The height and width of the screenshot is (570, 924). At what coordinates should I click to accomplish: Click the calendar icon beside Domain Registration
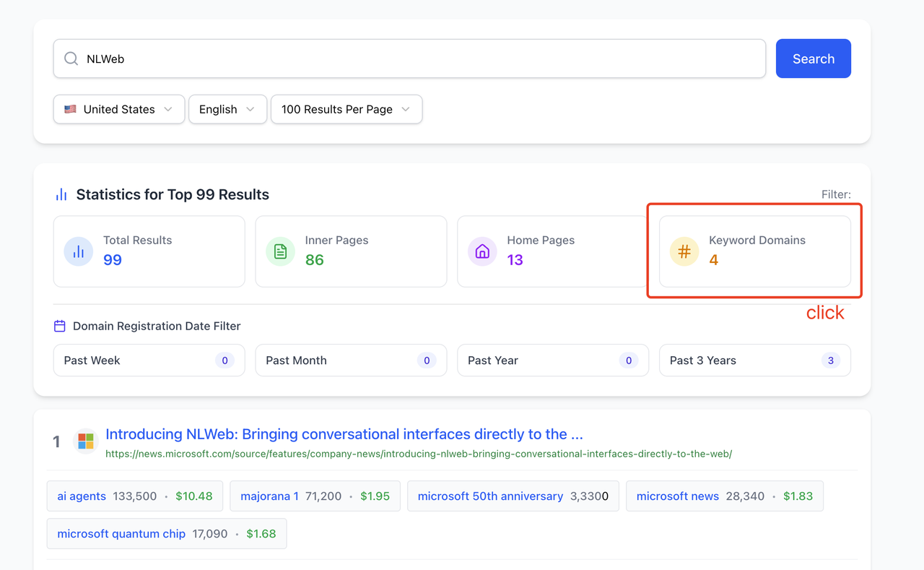point(60,327)
